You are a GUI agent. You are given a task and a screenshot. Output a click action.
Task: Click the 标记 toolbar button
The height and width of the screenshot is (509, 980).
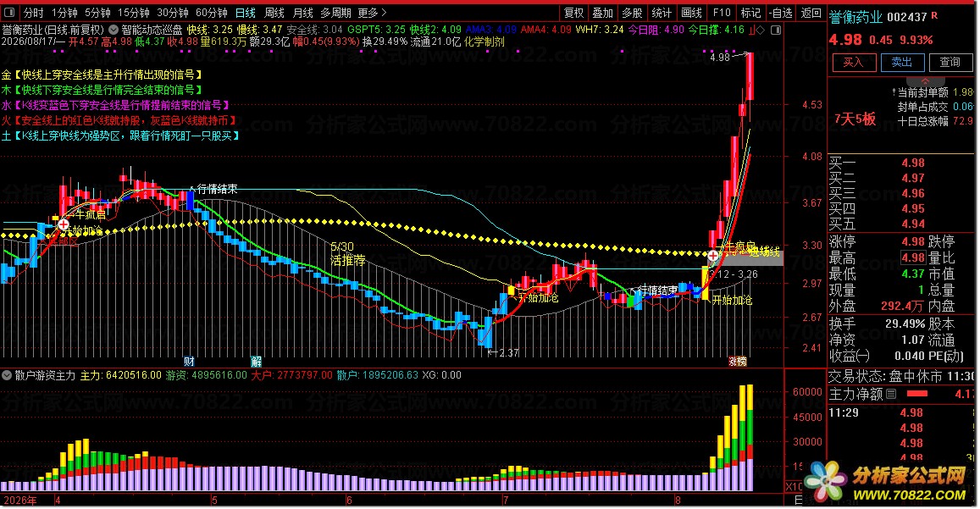tap(750, 13)
